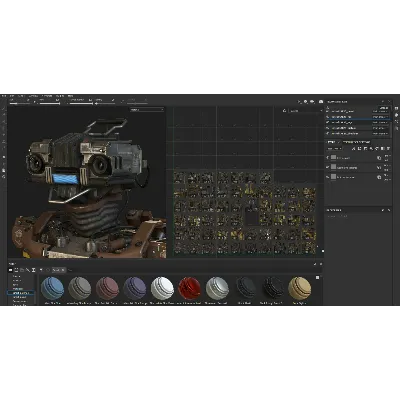Image resolution: width=400 pixels, height=400 pixels.
Task: Open the Edit menu
Action: [x=12, y=96]
